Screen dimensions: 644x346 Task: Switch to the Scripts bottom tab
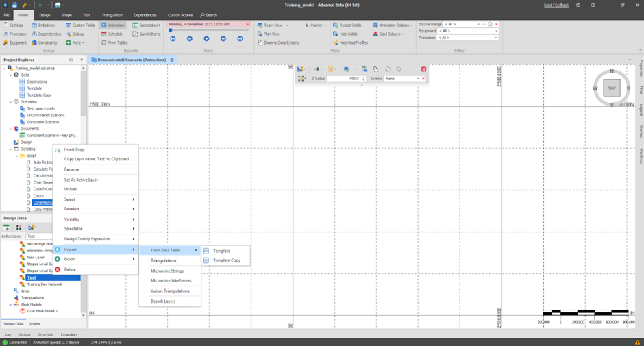pos(34,323)
